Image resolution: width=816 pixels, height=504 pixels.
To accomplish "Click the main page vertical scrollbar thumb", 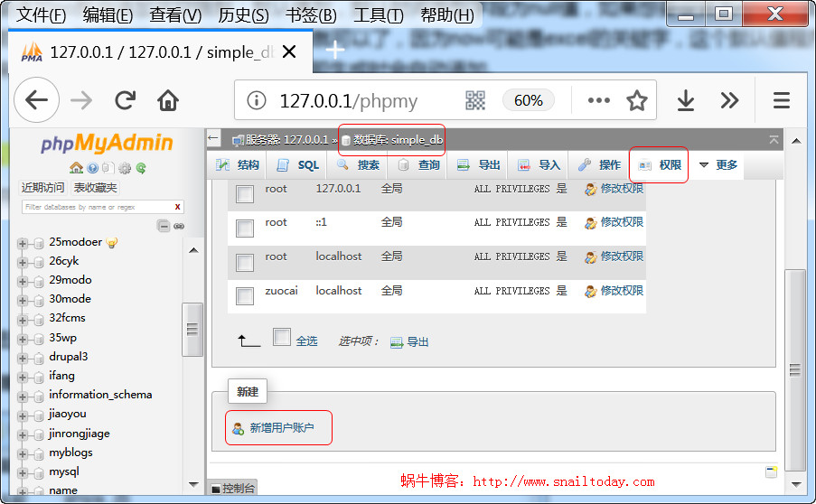I will (794, 369).
